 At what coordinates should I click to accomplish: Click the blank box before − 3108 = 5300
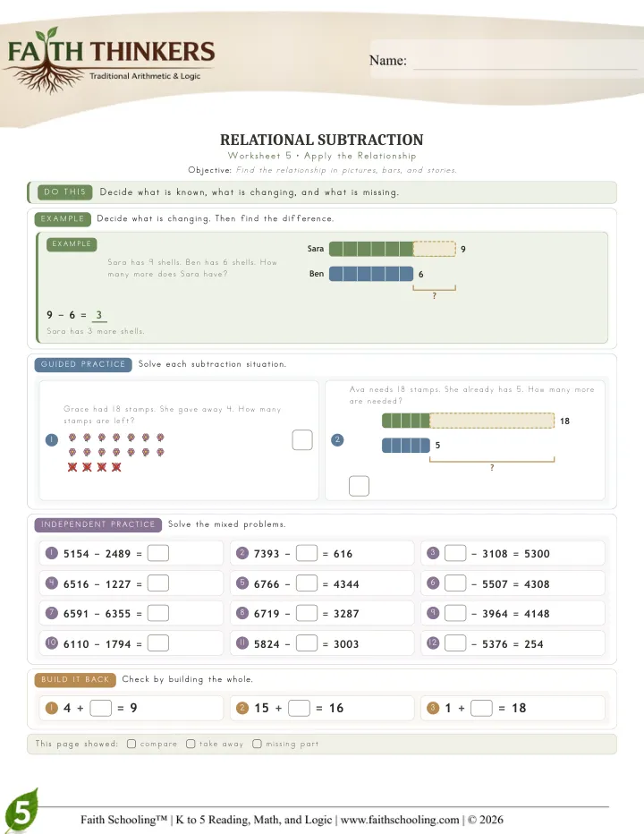(455, 553)
